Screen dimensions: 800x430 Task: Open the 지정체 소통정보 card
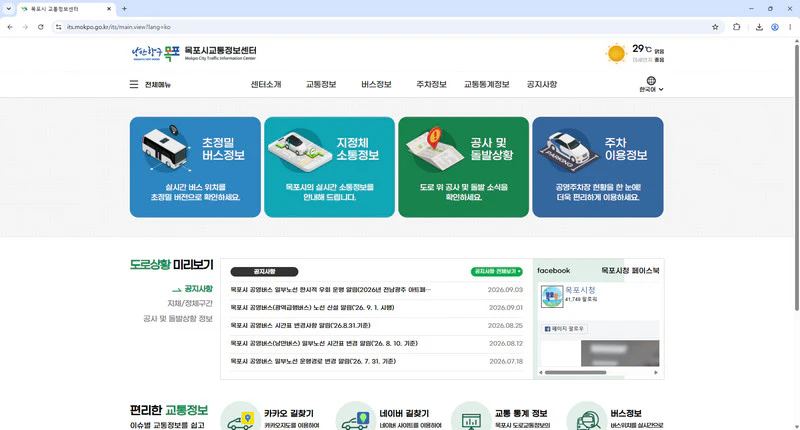click(329, 167)
